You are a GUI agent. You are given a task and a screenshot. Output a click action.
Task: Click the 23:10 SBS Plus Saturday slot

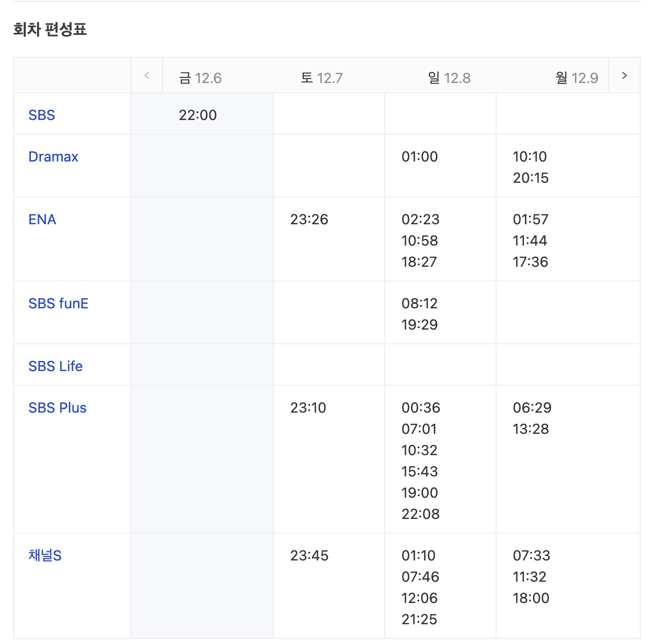click(x=308, y=408)
